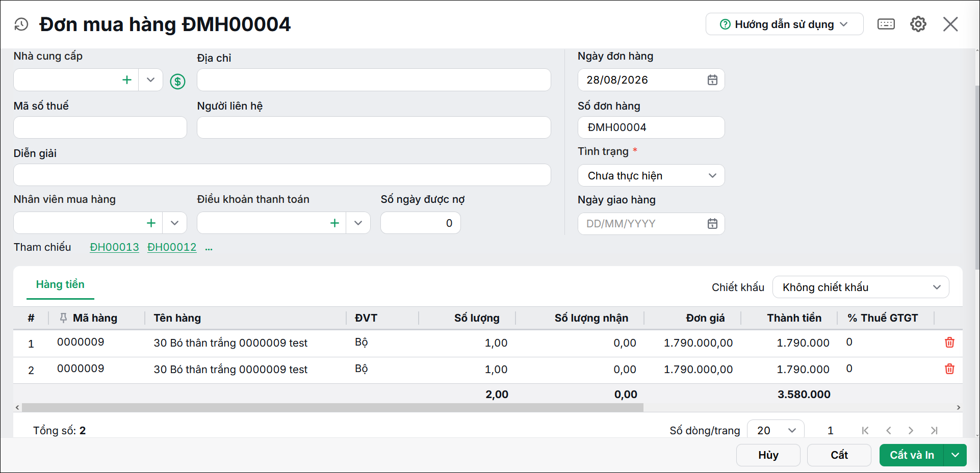Add new purchasing employee with plus icon

click(x=151, y=223)
